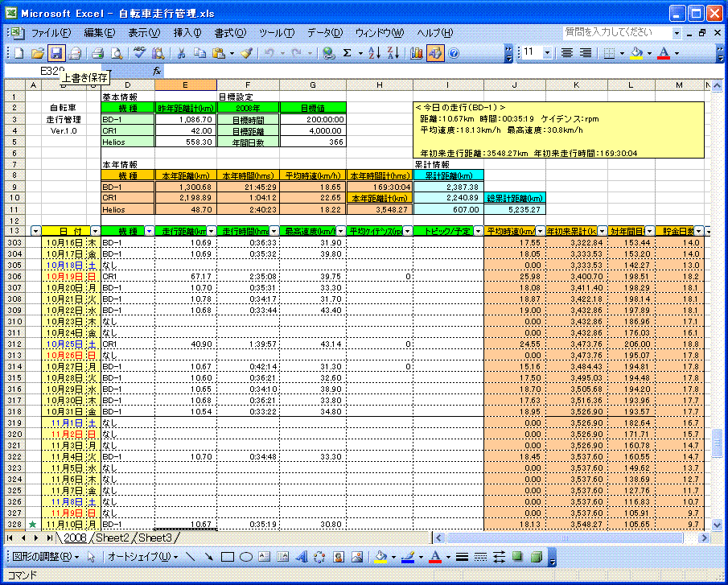The image size is (728, 585).
Task: Run the ABC spelling check
Action: pyautogui.click(x=139, y=53)
